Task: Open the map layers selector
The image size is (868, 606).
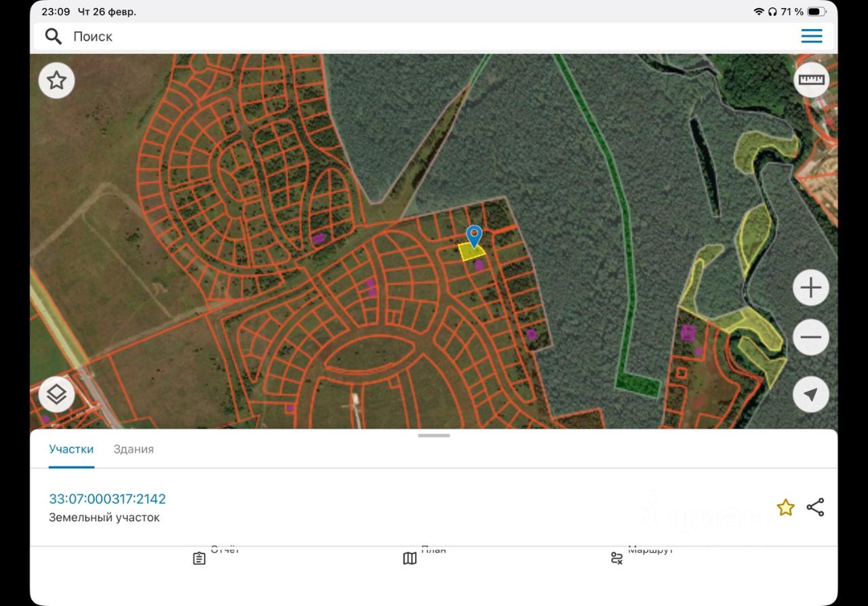Action: pyautogui.click(x=56, y=395)
